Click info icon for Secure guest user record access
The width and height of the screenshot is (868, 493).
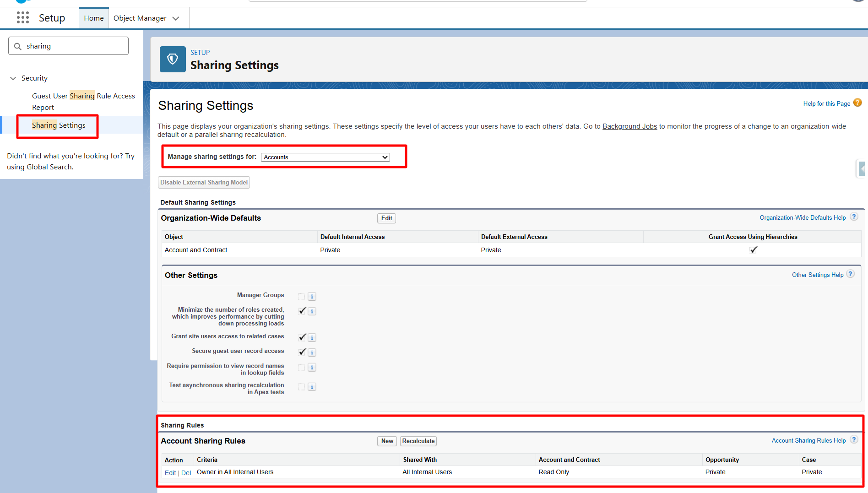point(312,352)
